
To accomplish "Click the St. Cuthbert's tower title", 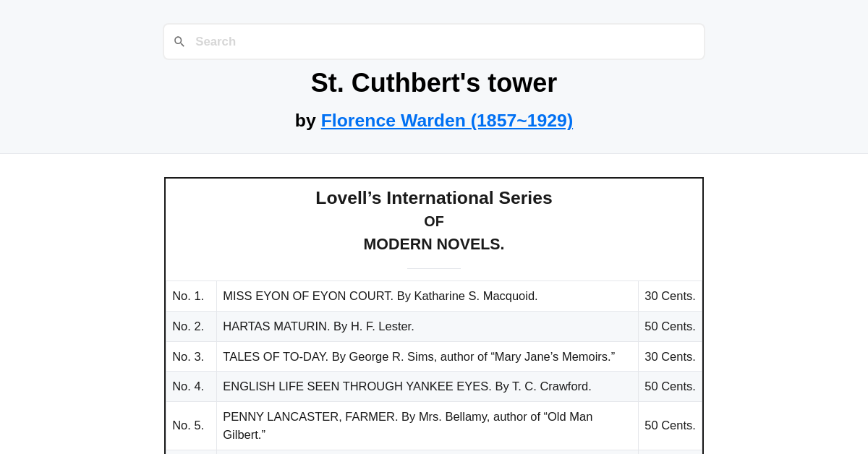I will click(433, 82).
